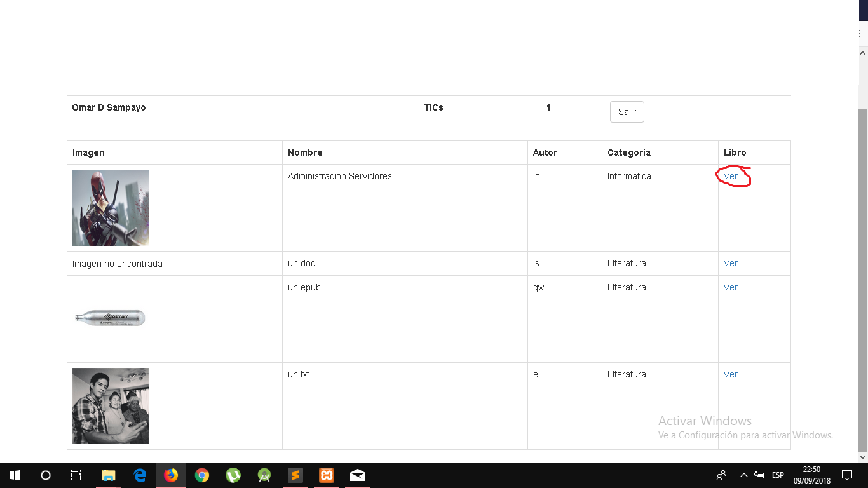
Task: Click the Windows Start button
Action: (x=15, y=475)
